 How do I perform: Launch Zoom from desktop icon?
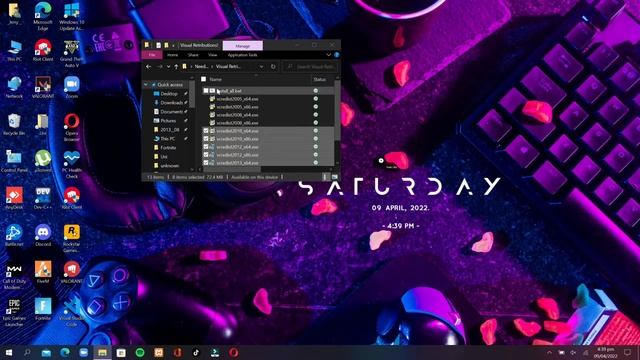click(71, 88)
